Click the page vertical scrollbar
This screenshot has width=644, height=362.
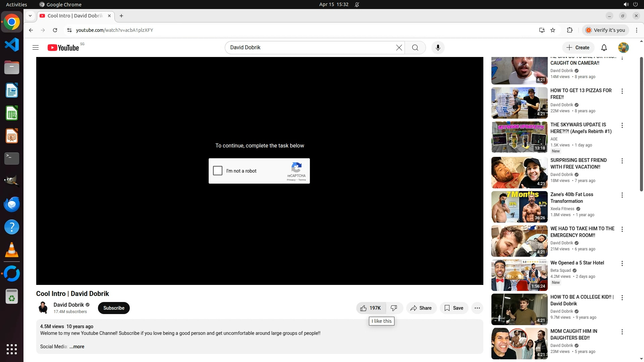pyautogui.click(x=641, y=124)
